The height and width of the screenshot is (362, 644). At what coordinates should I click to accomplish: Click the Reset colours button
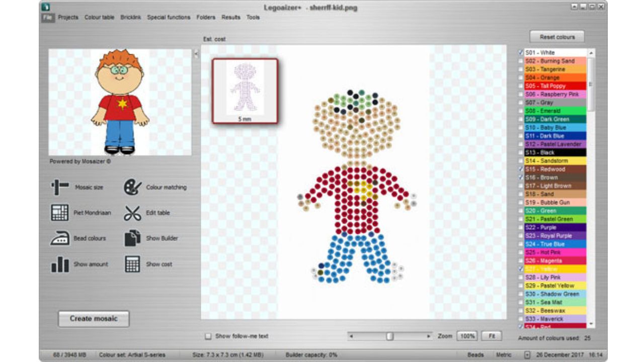click(x=557, y=37)
